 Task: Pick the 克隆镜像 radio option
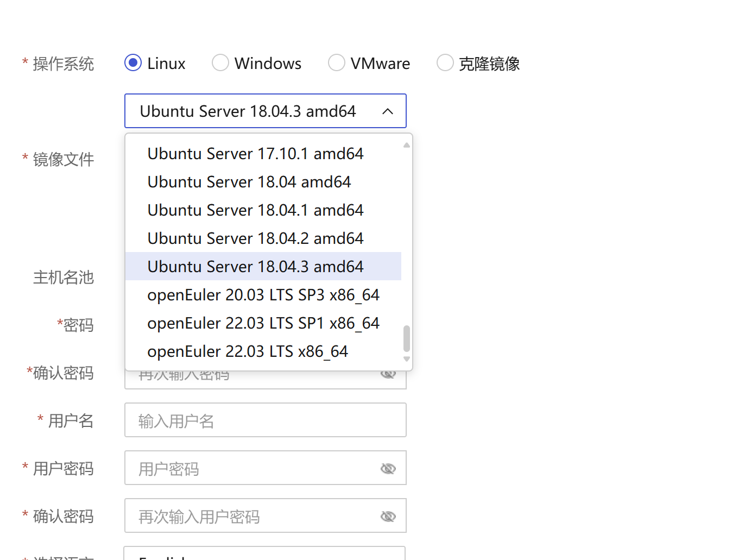445,63
